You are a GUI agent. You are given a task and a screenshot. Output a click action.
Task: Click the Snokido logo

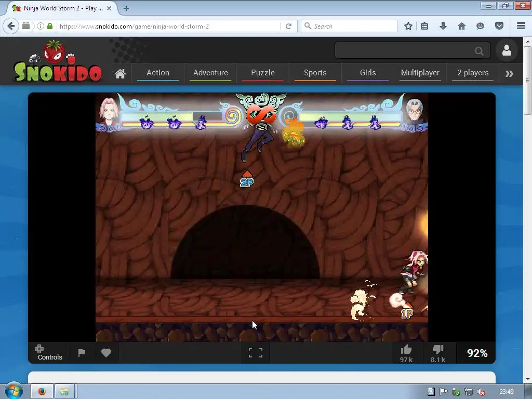coord(57,61)
